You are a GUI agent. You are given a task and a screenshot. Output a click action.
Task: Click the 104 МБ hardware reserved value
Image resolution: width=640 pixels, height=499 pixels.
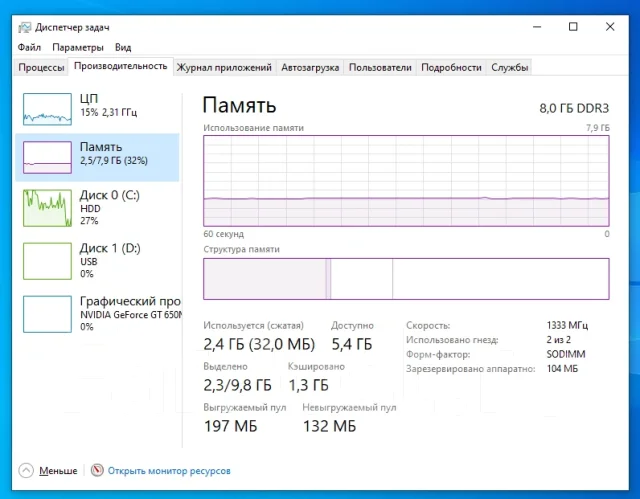(562, 368)
